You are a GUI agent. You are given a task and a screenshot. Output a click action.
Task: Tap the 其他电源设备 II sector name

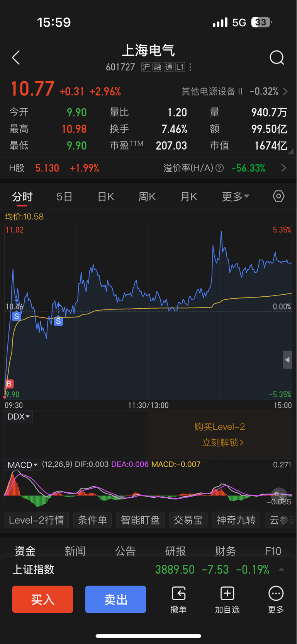(212, 92)
